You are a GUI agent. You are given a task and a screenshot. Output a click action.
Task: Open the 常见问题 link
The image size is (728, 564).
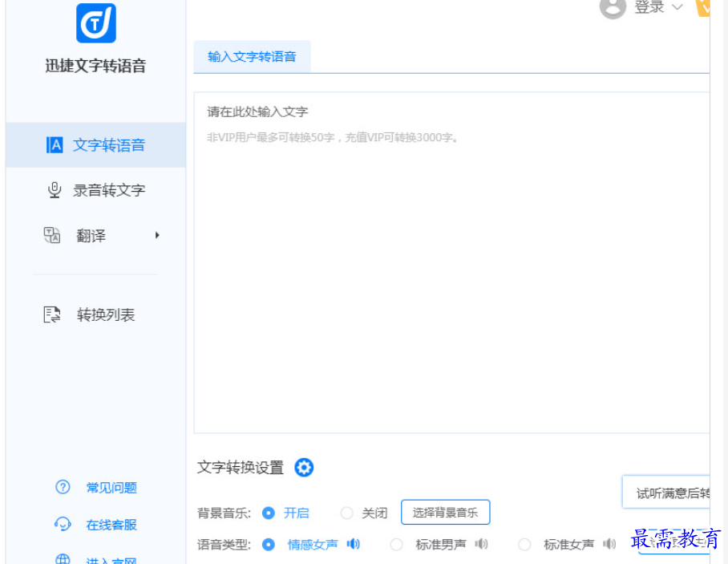(x=112, y=488)
